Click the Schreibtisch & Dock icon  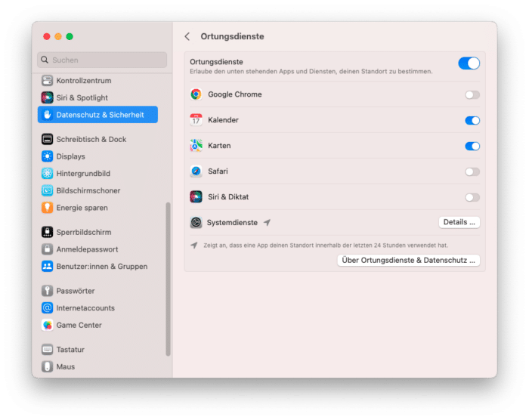coord(47,139)
